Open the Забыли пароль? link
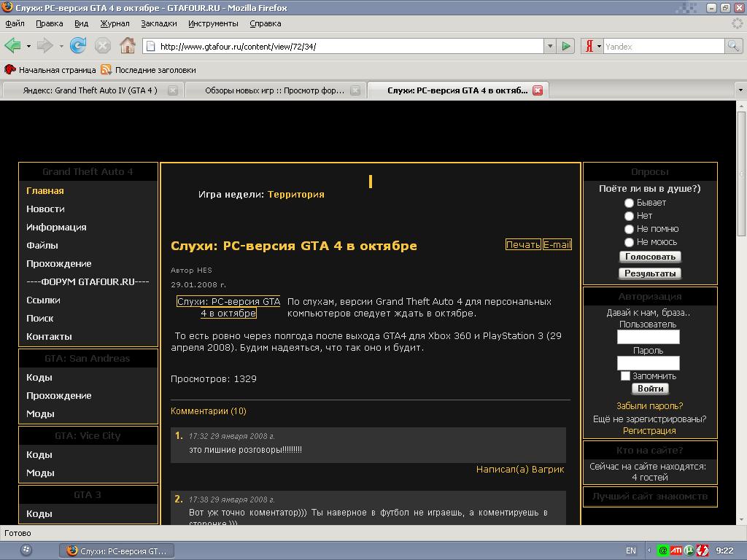This screenshot has width=747, height=560. [649, 405]
